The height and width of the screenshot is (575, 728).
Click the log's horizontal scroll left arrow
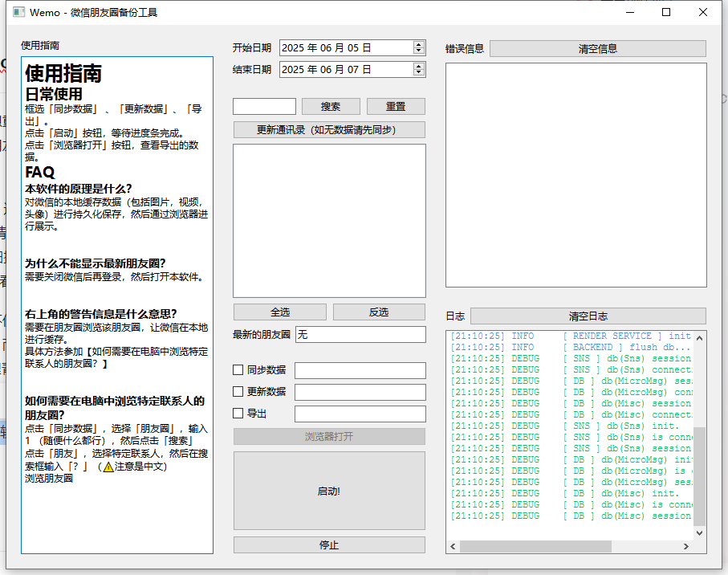click(453, 547)
